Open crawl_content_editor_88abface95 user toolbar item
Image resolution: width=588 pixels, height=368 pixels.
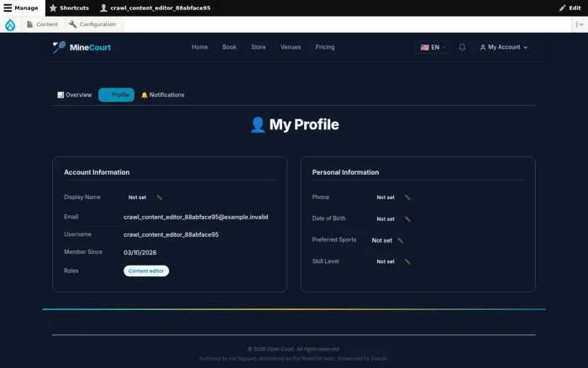(x=155, y=8)
